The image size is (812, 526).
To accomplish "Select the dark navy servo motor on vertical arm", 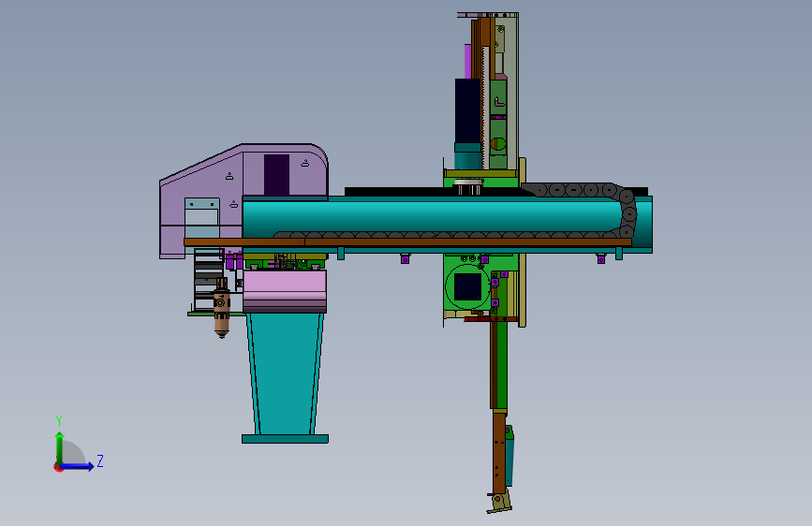I will point(467,110).
